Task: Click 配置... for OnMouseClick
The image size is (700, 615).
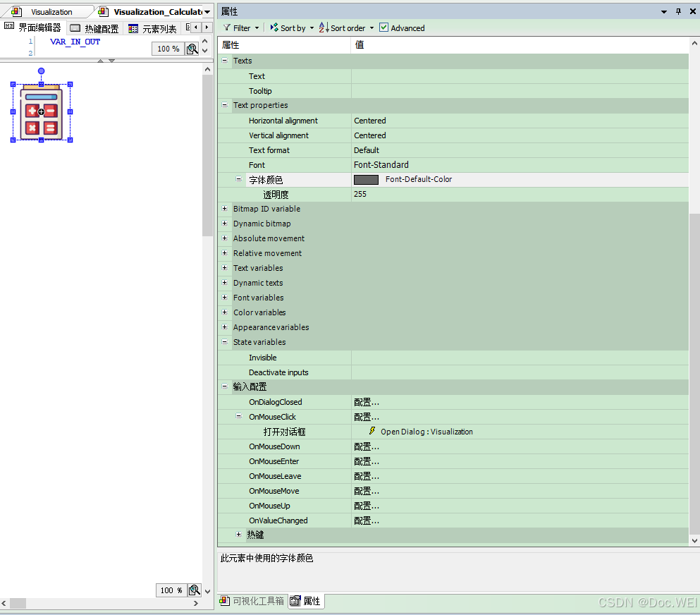Action: coord(367,417)
